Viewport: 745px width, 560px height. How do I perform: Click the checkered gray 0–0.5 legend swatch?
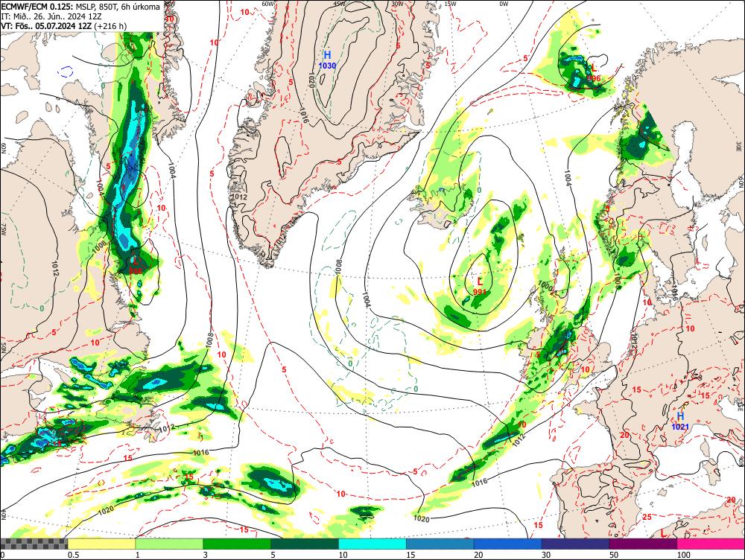click(34, 544)
